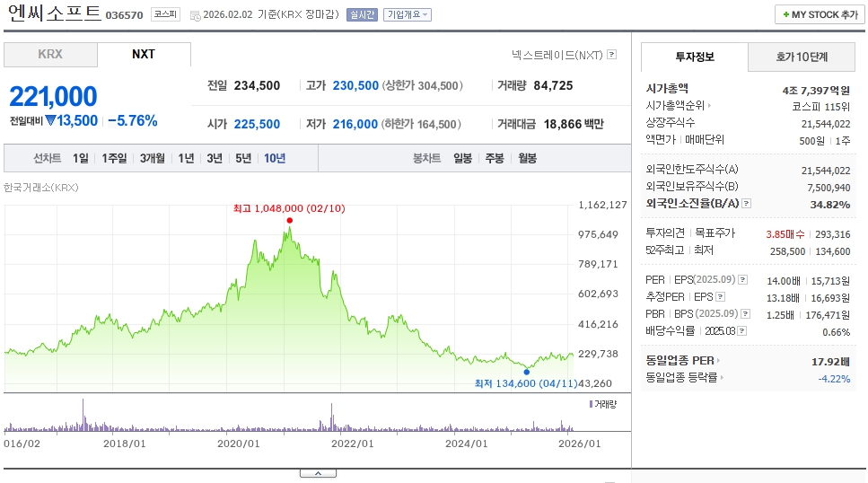The height and width of the screenshot is (483, 868).
Task: Click the 넥스트레이드(NXT) label
Action: (557, 55)
